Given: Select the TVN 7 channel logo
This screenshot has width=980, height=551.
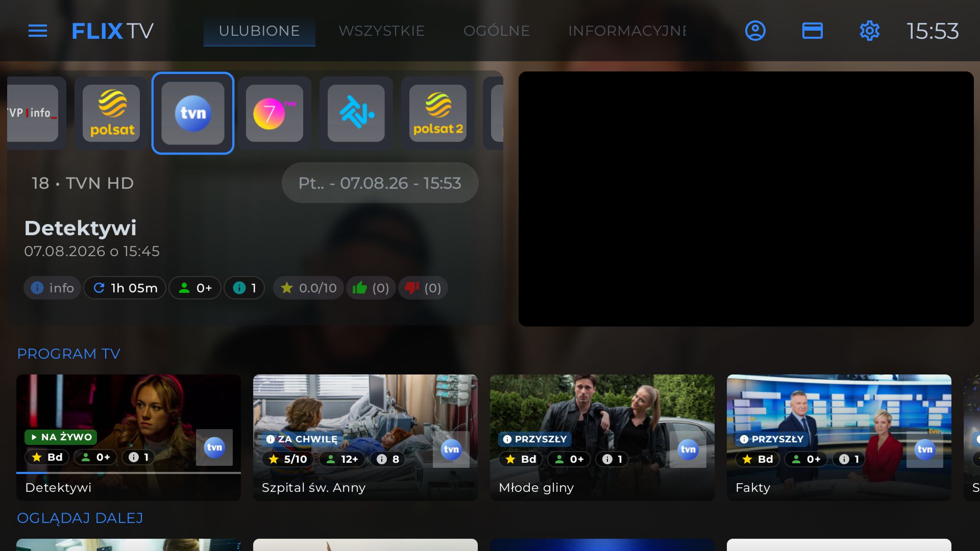Looking at the screenshot, I should click(275, 113).
